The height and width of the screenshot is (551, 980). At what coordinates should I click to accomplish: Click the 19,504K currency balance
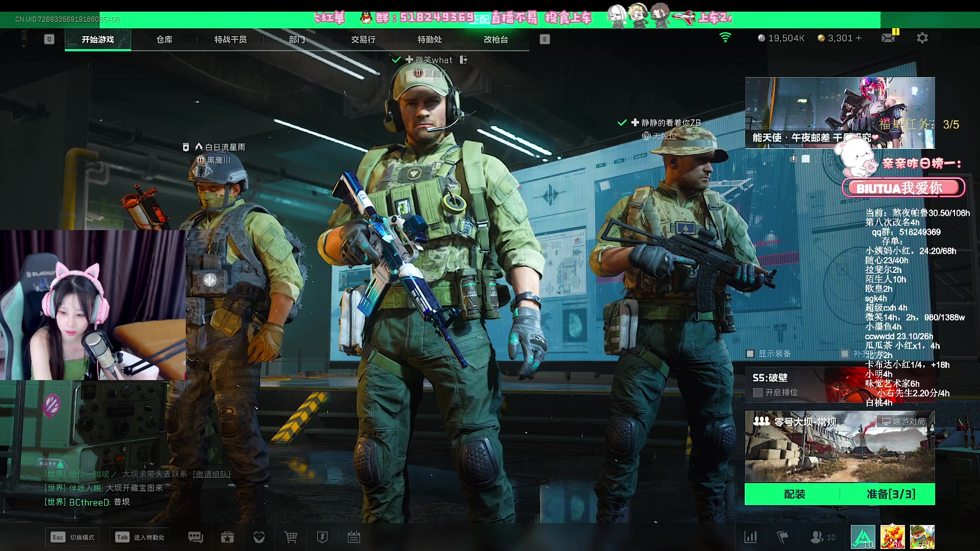781,38
